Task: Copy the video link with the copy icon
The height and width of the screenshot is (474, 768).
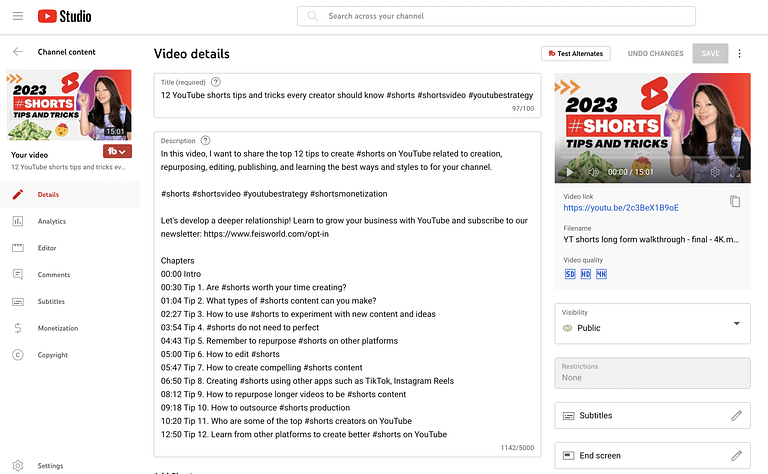Action: [x=735, y=201]
